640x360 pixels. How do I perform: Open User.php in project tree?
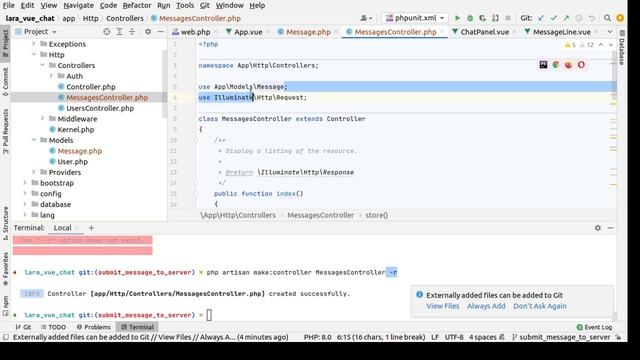[72, 161]
